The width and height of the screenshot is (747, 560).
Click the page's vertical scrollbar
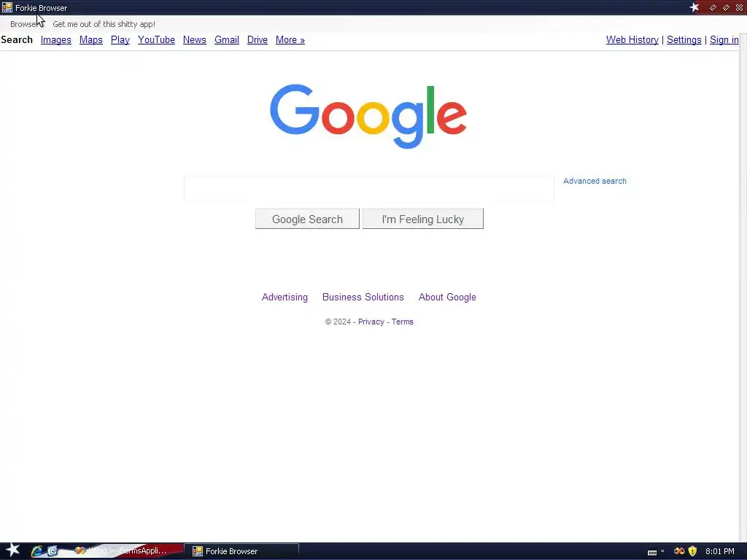743,286
